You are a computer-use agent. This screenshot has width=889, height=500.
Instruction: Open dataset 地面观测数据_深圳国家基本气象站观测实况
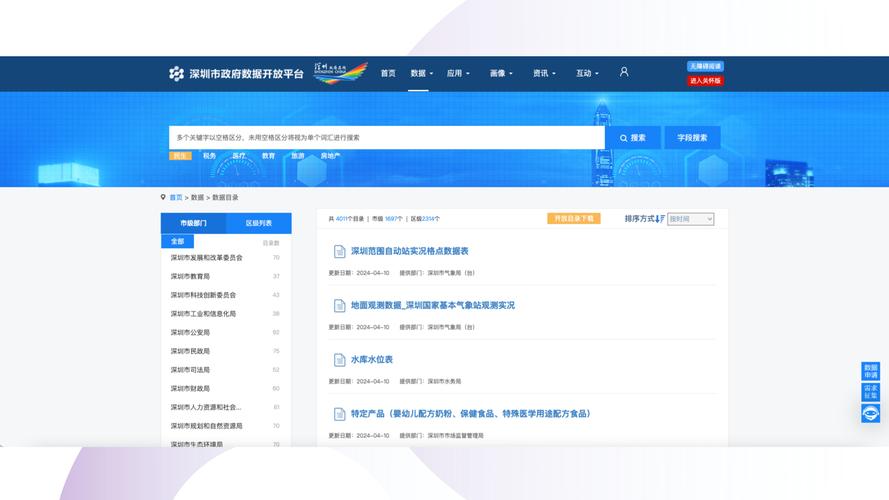(433, 306)
